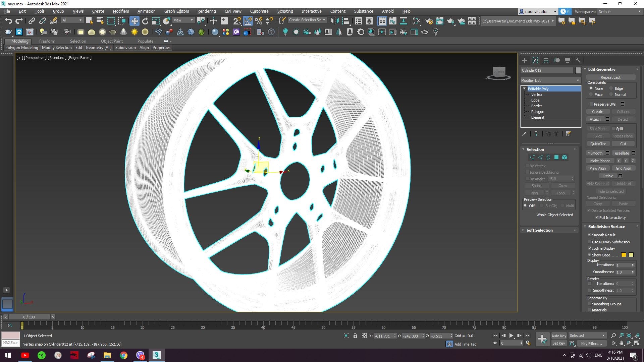The image size is (644, 362).
Task: Click the Mirror tool icon
Action: pyautogui.click(x=334, y=21)
